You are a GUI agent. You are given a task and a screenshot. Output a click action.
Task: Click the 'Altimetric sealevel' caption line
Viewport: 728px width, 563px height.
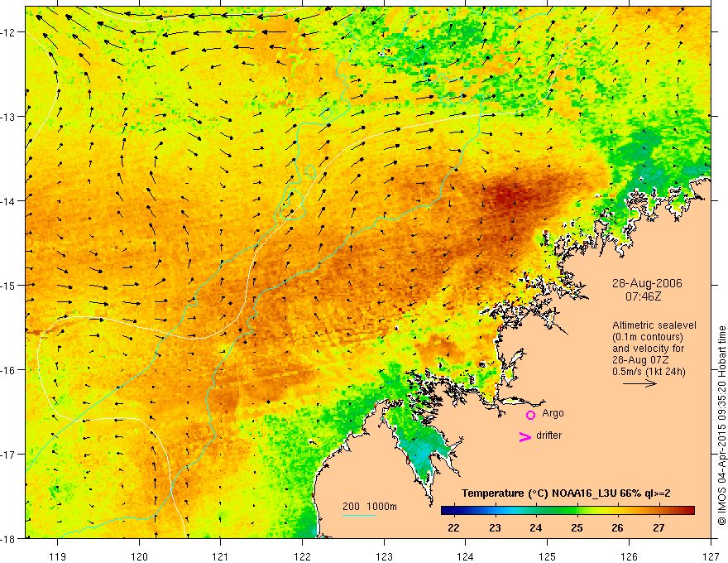click(654, 325)
